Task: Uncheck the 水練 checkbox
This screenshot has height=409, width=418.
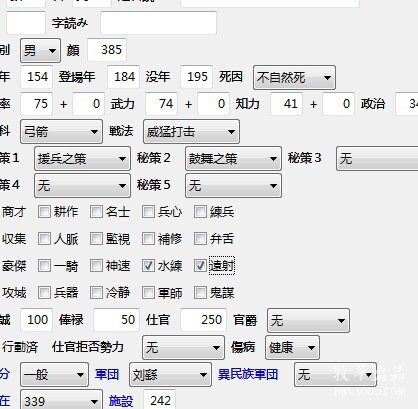Action: (148, 266)
